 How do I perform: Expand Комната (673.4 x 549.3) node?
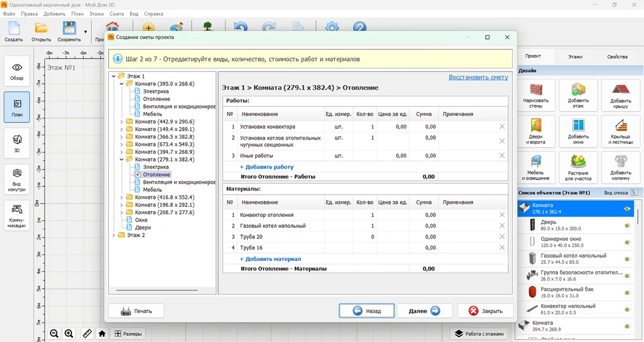coord(121,144)
